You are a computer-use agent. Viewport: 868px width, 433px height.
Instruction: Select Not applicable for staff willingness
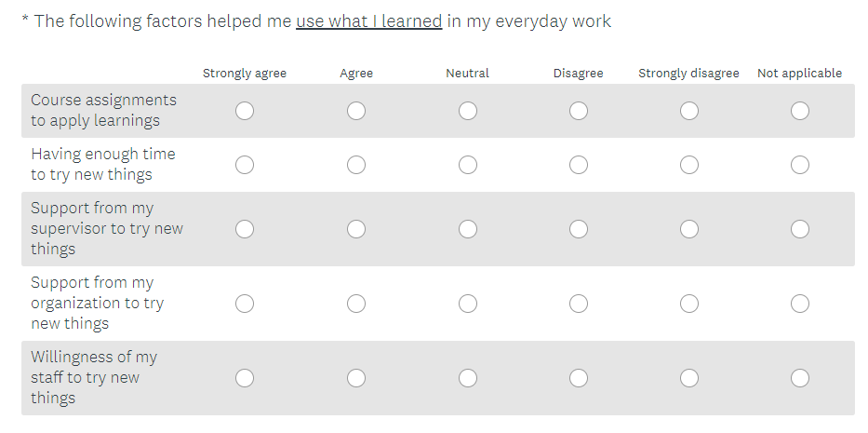[x=800, y=378]
